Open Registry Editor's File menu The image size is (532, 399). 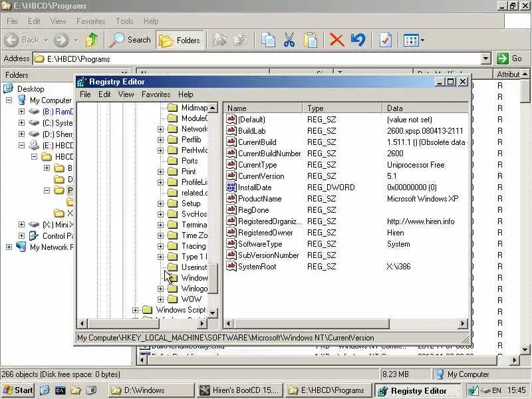coord(85,94)
